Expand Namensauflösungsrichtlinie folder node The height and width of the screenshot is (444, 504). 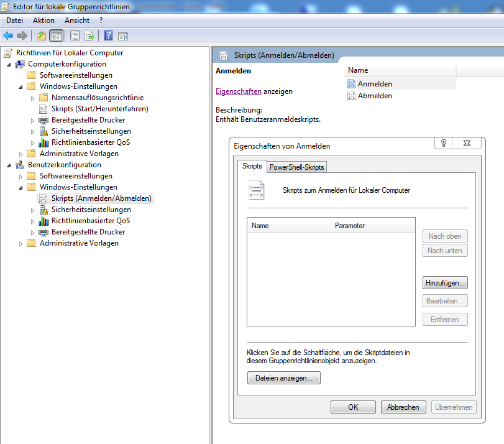click(33, 98)
